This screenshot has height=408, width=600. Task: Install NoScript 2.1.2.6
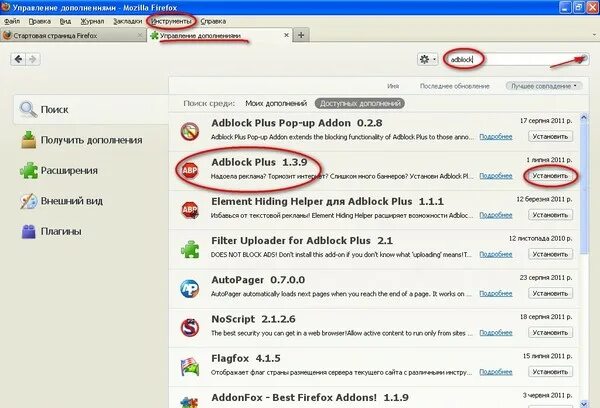pos(550,333)
